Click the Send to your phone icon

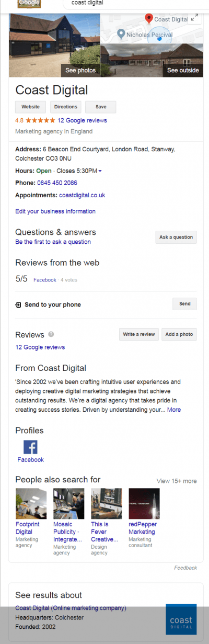18,304
